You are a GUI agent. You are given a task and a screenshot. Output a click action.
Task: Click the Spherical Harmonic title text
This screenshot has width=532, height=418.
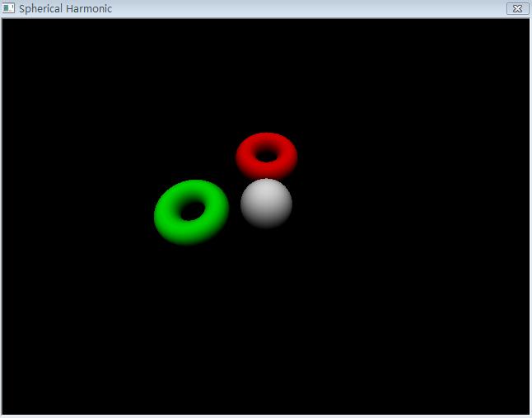coord(65,8)
